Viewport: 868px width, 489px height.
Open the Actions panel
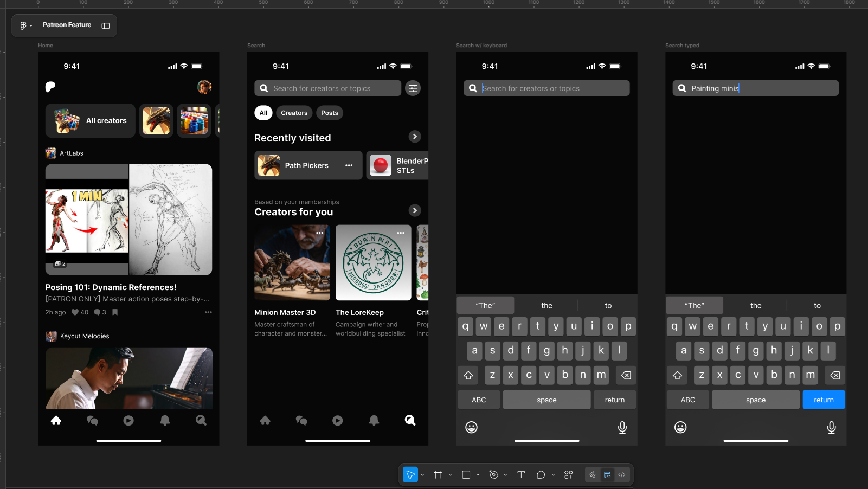pyautogui.click(x=568, y=474)
